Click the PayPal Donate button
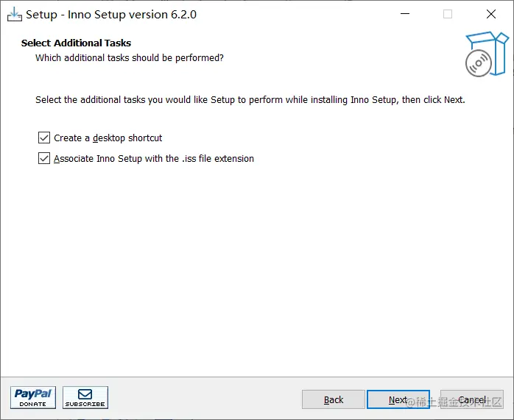514x420 pixels. [33, 397]
